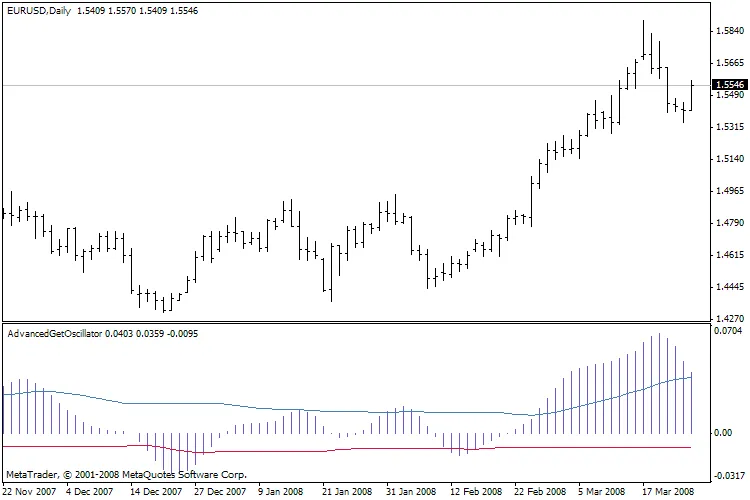Click the 17 Mar 2008 date label
Screen dimensions: 750x500
point(668,492)
